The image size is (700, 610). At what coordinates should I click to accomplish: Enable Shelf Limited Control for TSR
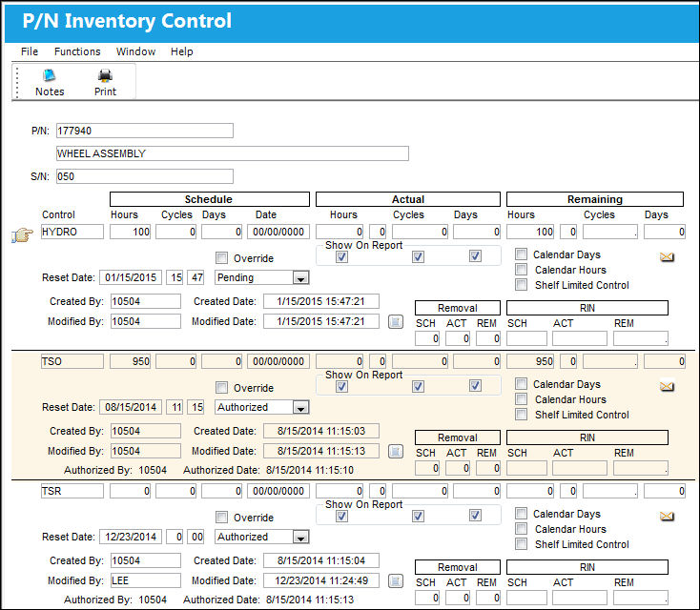(x=521, y=544)
